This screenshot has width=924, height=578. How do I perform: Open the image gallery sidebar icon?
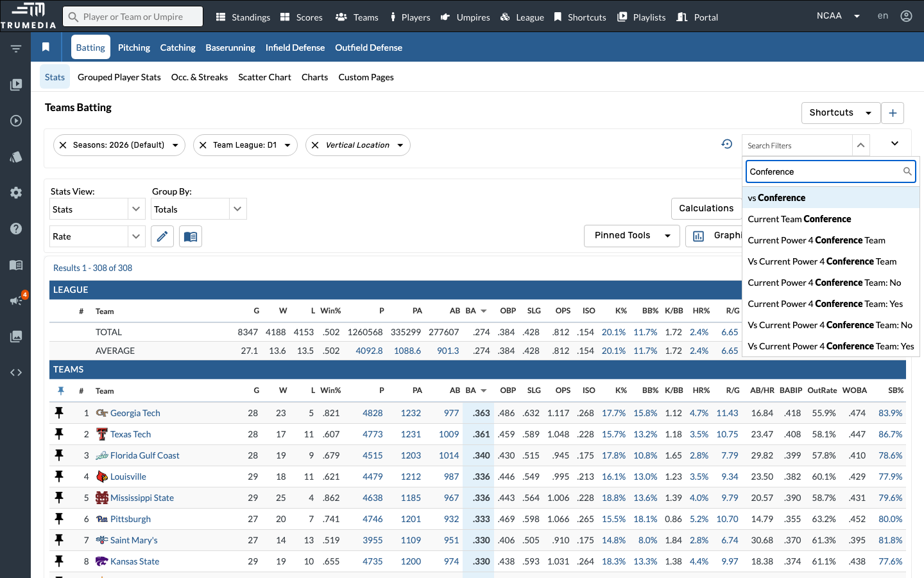pyautogui.click(x=16, y=336)
